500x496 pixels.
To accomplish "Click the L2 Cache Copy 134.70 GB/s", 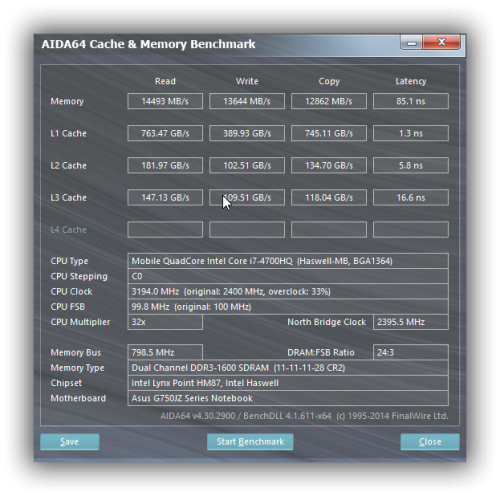I will [329, 165].
